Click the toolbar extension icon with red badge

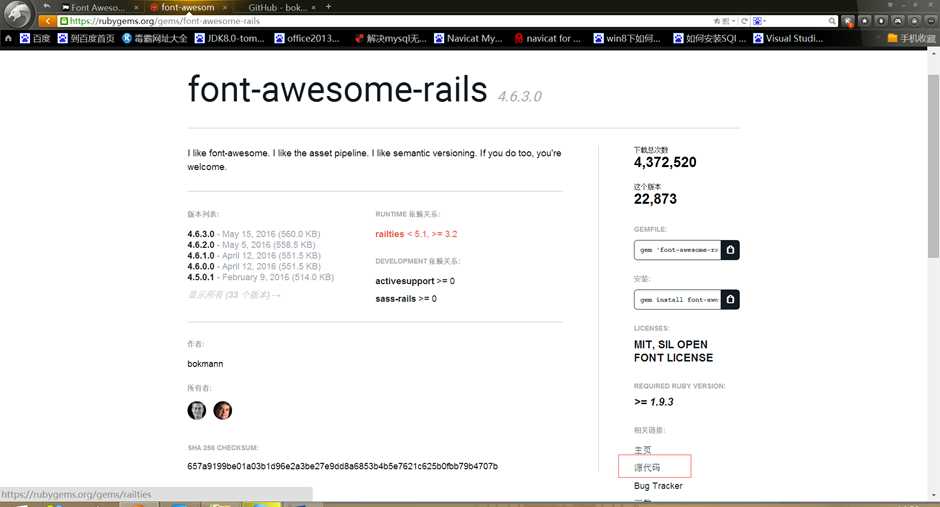pyautogui.click(x=848, y=21)
